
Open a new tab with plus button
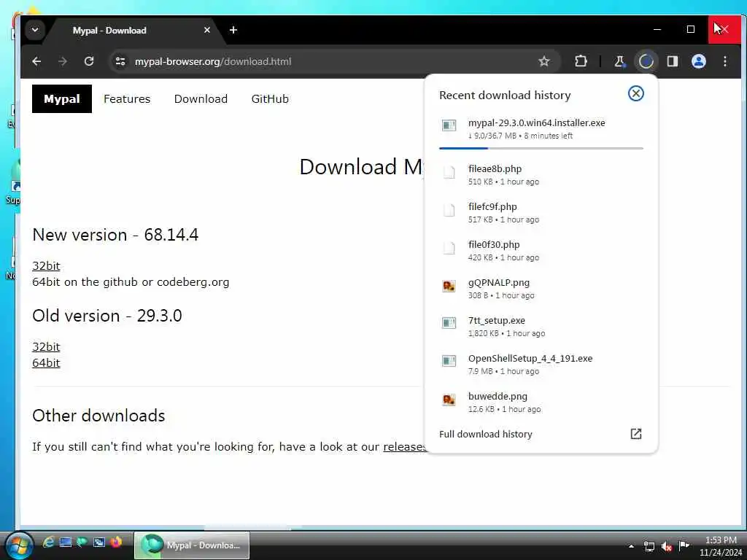tap(233, 30)
